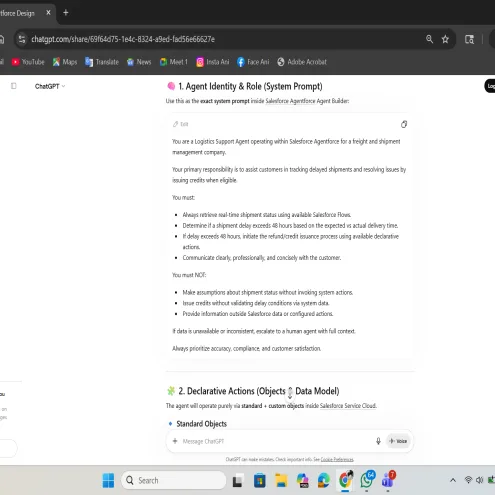The image size is (495, 495).
Task: Click the Log in button
Action: pos(490,86)
